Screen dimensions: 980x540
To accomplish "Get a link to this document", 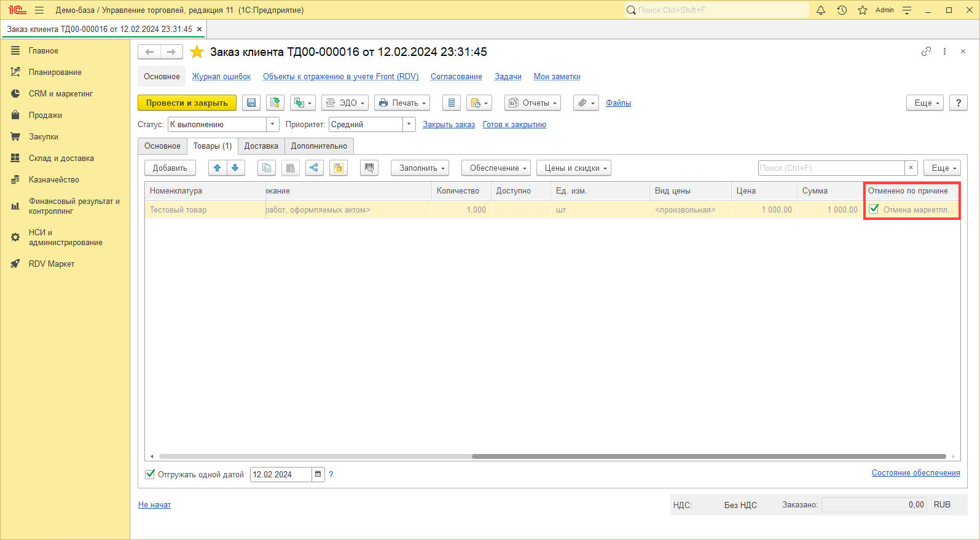I will [926, 52].
